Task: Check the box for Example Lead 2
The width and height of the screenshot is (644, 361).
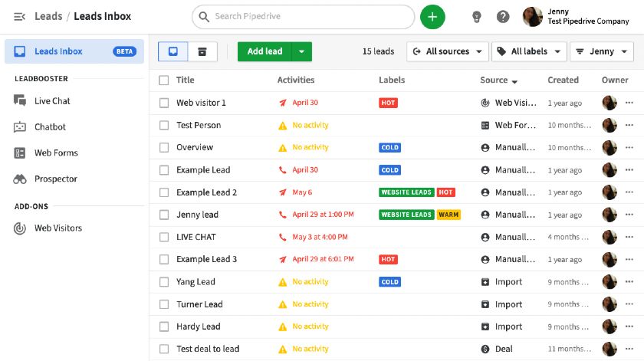Action: [164, 192]
